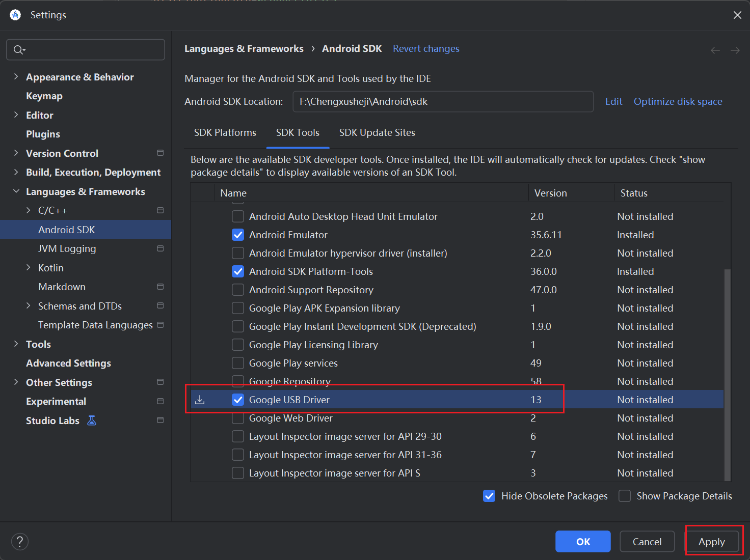Click the Cancel button
This screenshot has width=750, height=560.
pyautogui.click(x=647, y=541)
